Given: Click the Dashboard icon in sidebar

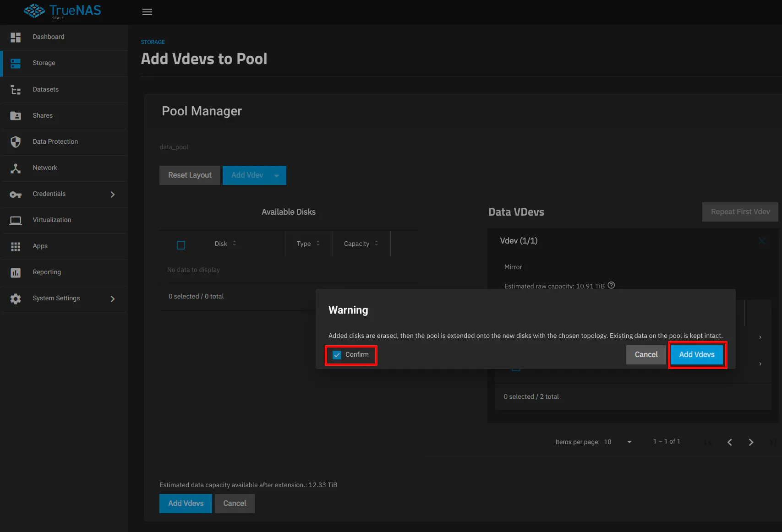Looking at the screenshot, I should pos(16,37).
